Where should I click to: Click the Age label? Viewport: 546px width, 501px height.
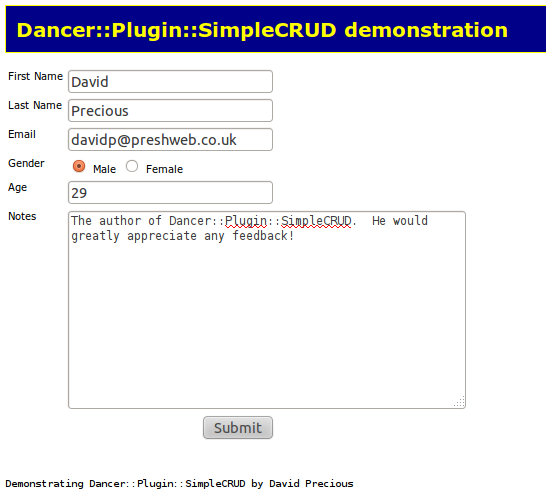(17, 187)
